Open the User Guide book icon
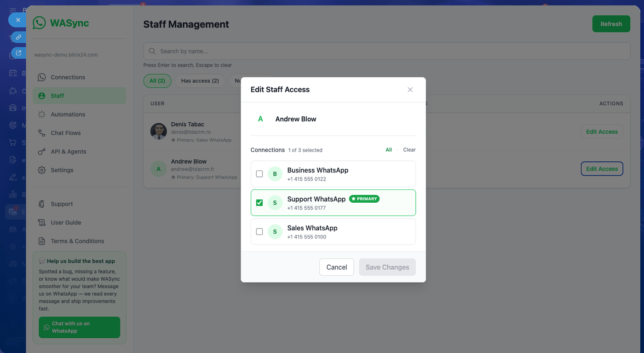The width and height of the screenshot is (644, 353). [42, 222]
